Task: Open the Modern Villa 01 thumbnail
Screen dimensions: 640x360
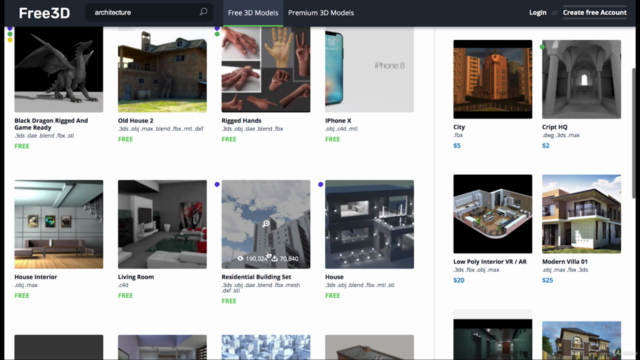Action: [582, 214]
